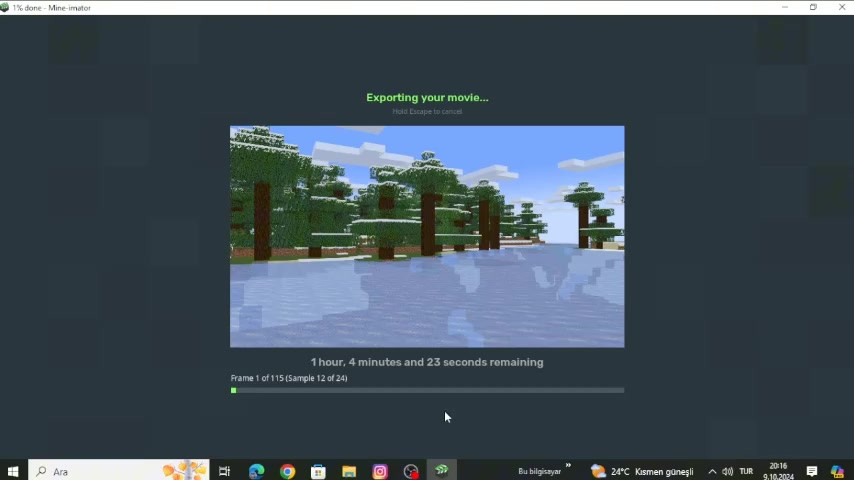Open the weather widget showing 24°C
This screenshot has width=854, height=480.
(643, 471)
